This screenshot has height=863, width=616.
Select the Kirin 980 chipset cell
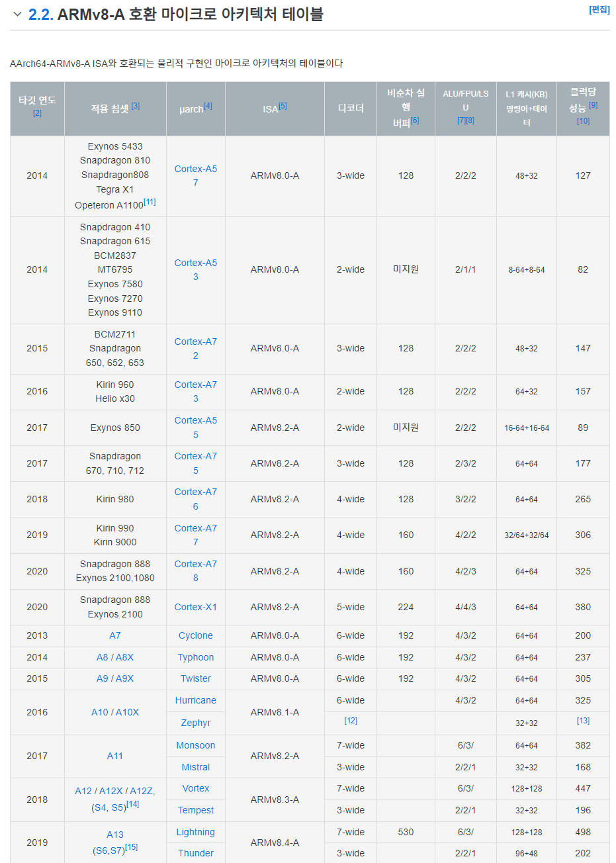(115, 499)
